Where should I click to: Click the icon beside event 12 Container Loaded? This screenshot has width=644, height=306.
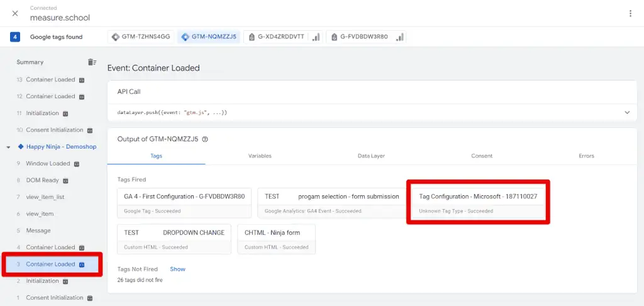click(82, 97)
